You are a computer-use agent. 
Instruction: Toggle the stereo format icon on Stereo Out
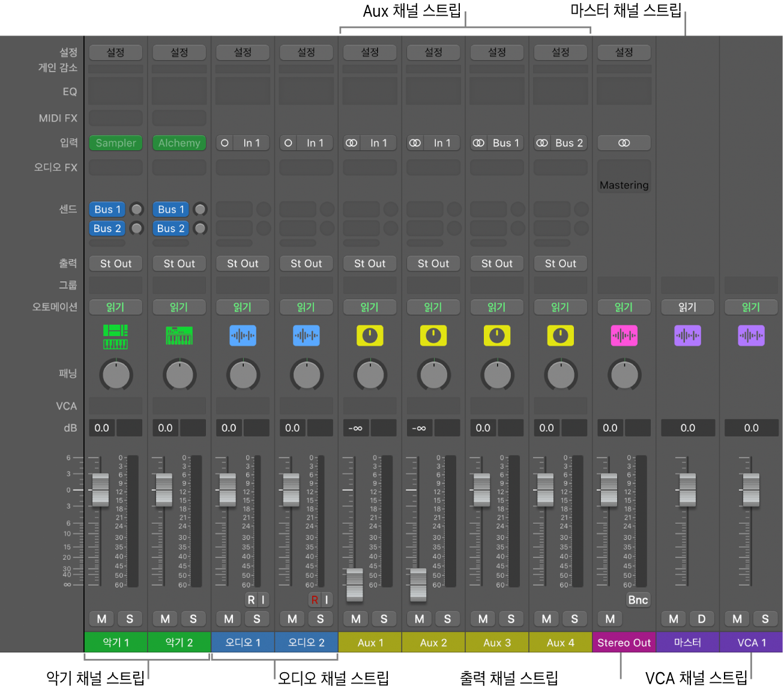(x=624, y=143)
